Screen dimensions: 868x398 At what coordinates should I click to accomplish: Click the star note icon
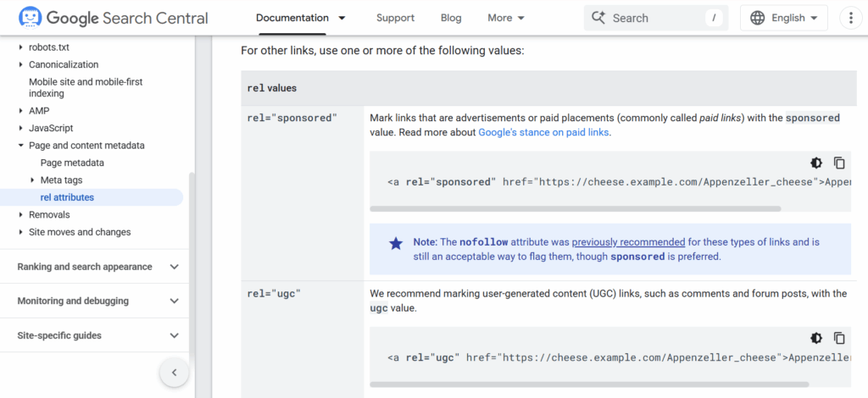pos(396,243)
